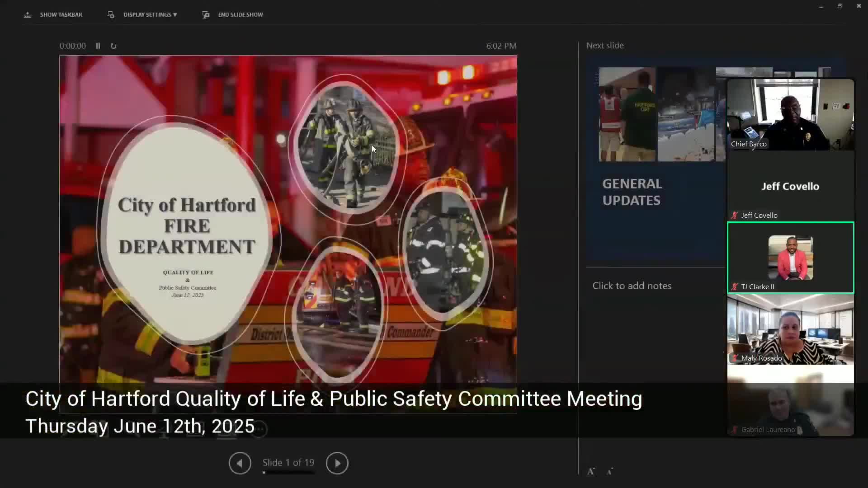Decrease the notes text size
The image size is (868, 488).
point(609,472)
